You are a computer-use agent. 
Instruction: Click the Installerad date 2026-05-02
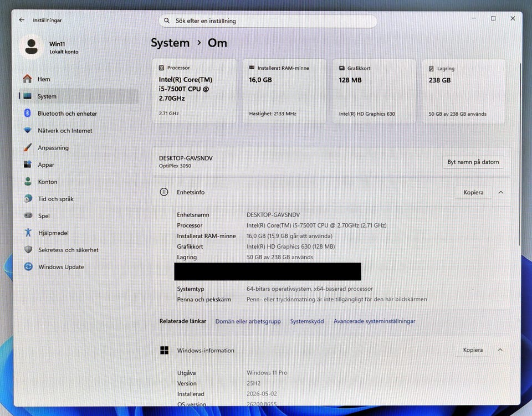(x=262, y=394)
